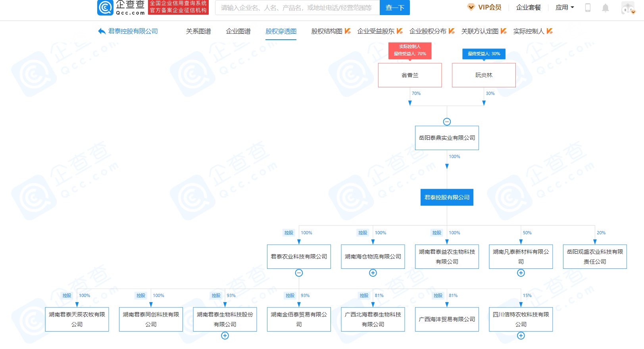Collapse shareholders above 岳阳泰鼎实业有限公司

(447, 122)
